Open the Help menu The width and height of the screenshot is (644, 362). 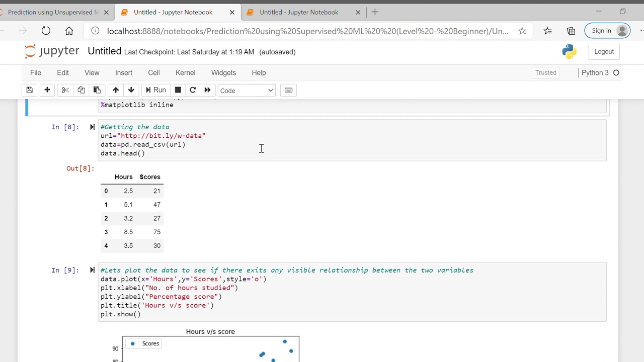(259, 72)
